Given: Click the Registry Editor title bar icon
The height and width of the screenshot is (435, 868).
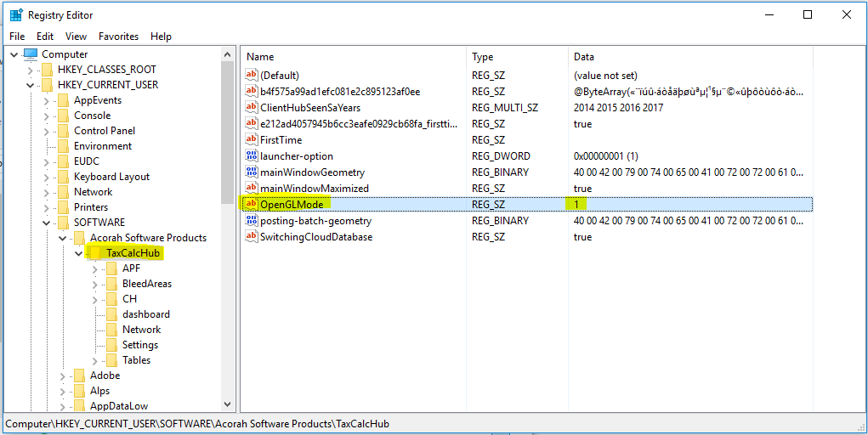Looking at the screenshot, I should click(x=16, y=14).
